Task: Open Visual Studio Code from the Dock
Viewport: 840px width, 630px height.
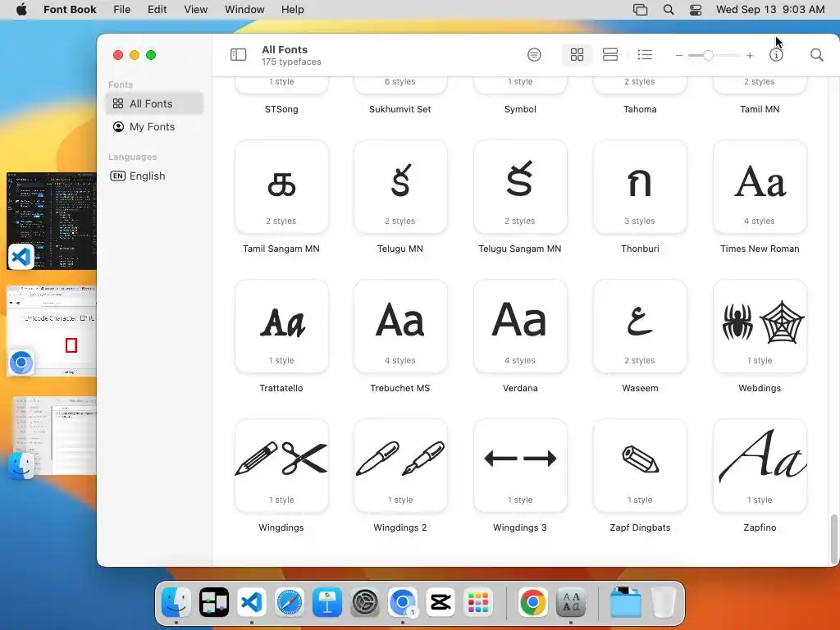Action: pyautogui.click(x=251, y=602)
